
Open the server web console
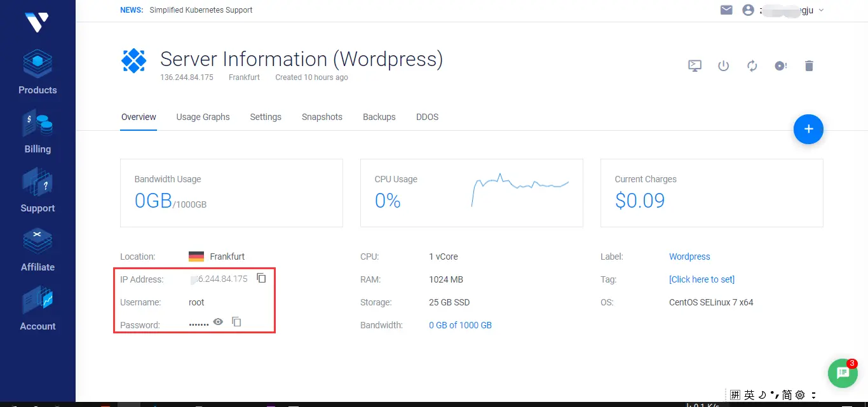695,65
